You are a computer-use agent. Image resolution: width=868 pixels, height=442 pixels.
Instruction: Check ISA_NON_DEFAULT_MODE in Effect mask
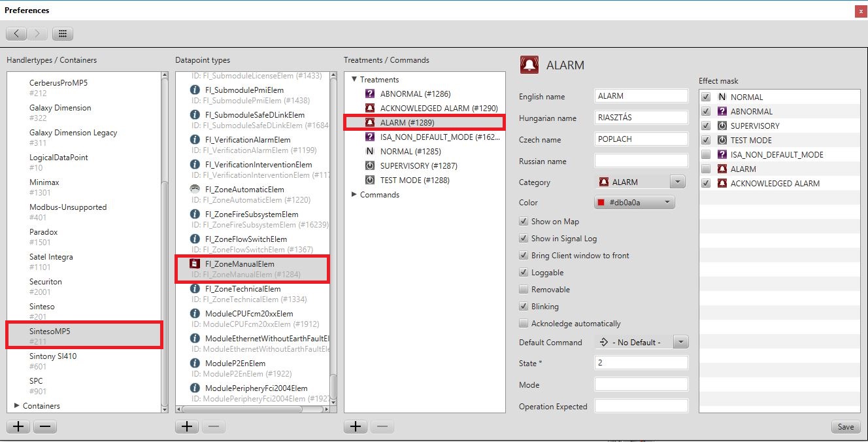(706, 155)
